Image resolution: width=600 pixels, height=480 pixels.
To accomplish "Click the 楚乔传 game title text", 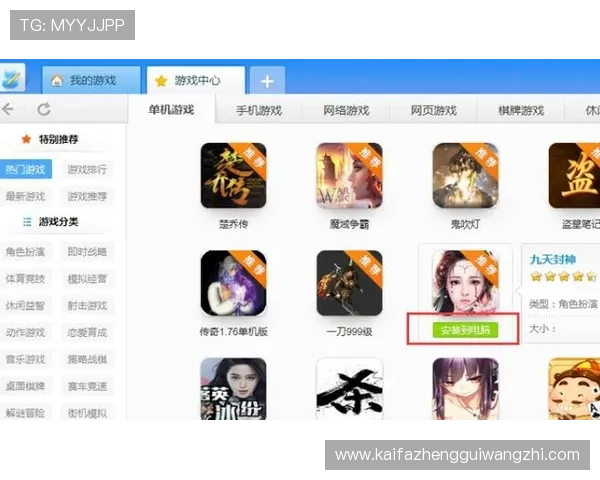I will coord(233,224).
